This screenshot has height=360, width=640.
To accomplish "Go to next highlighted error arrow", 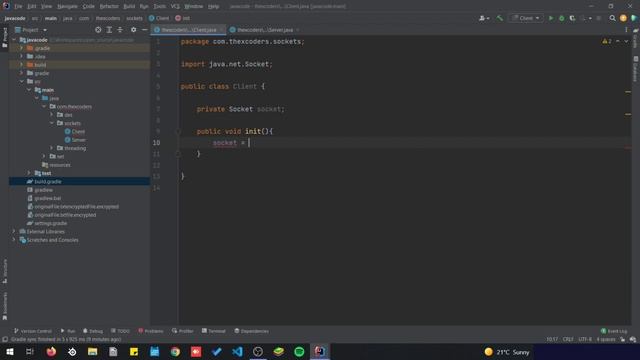I will 626,41.
